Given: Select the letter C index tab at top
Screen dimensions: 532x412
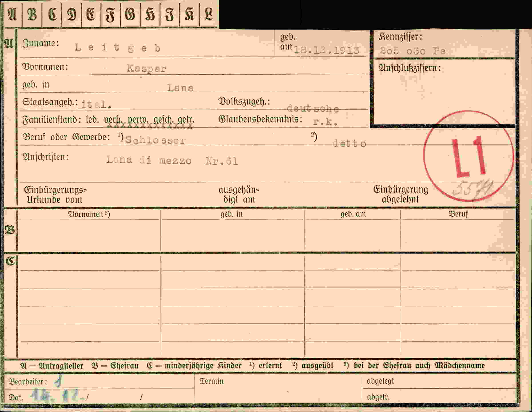Looking at the screenshot, I should click(x=52, y=14).
